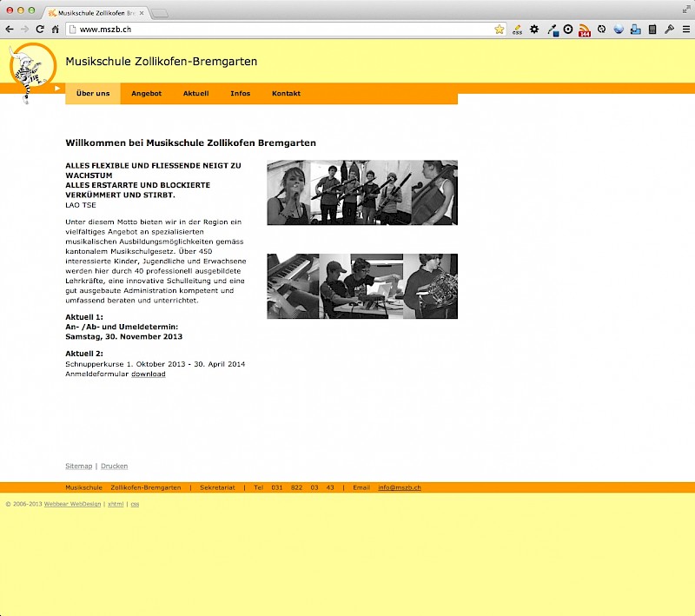Select the Aktuell navigation menu item
Image resolution: width=695 pixels, height=616 pixels.
[x=195, y=94]
